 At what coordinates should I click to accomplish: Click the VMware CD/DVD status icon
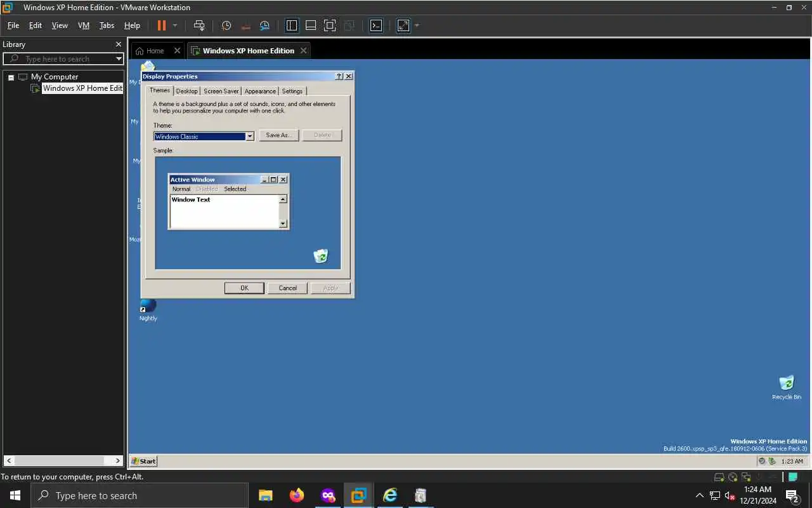click(733, 477)
